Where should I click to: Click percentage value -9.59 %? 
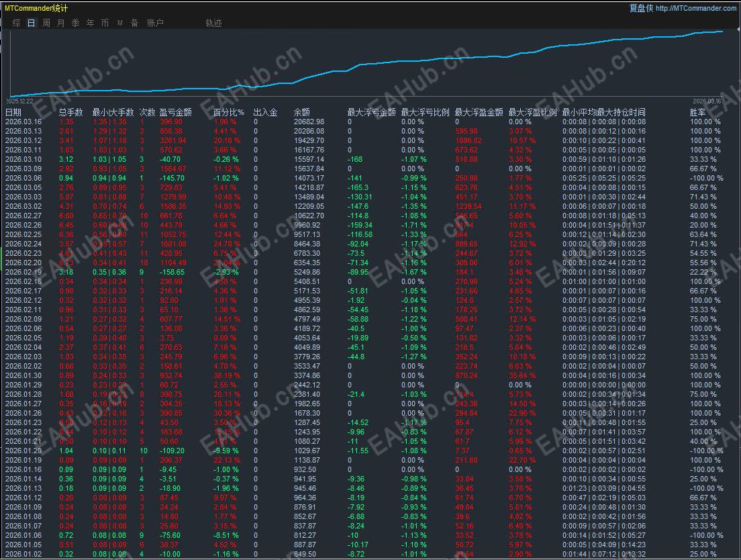click(226, 451)
